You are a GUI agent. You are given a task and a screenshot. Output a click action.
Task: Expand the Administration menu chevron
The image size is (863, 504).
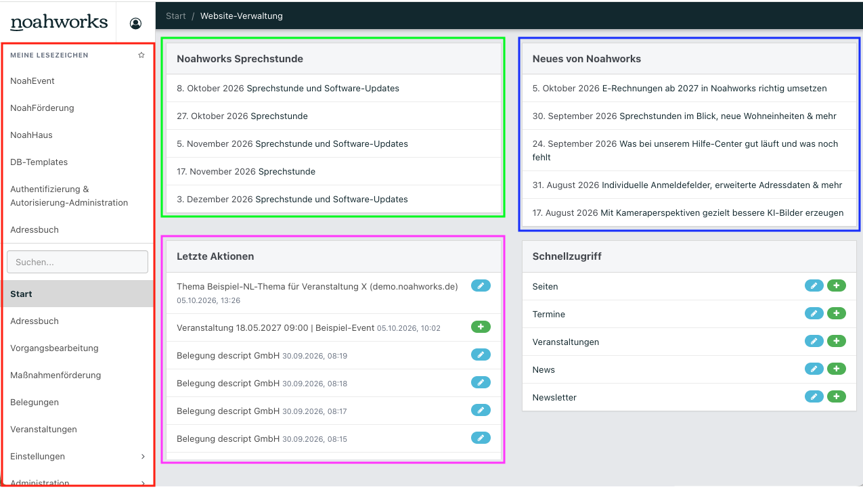pos(143,483)
